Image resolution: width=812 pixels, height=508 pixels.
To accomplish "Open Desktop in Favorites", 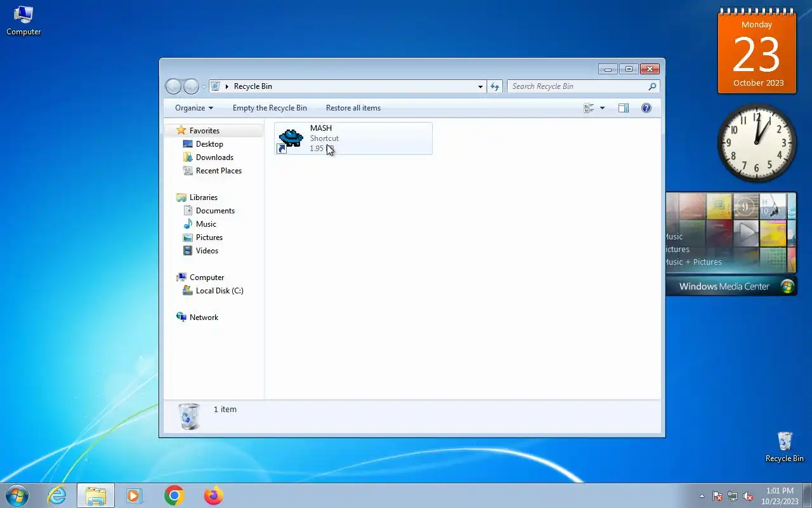I will click(x=209, y=144).
